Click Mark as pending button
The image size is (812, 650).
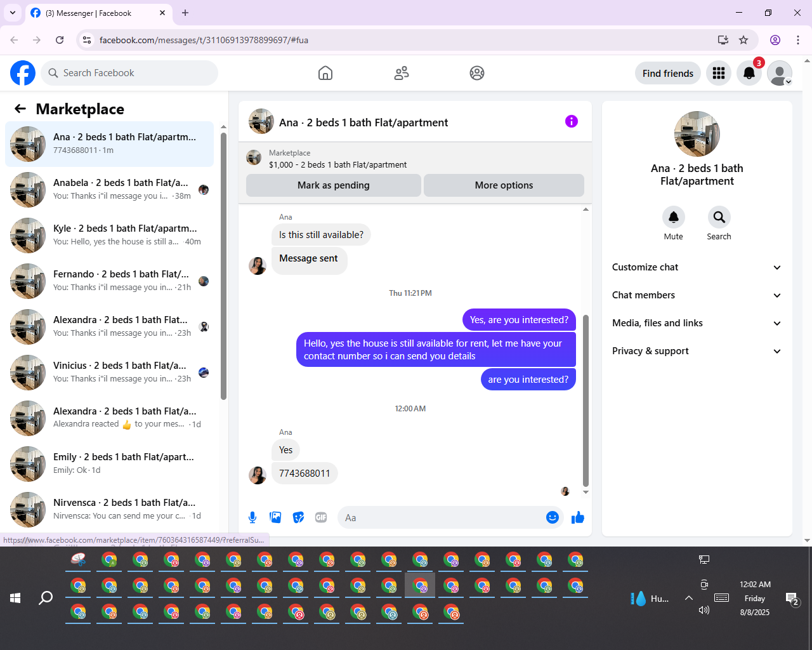pos(334,185)
